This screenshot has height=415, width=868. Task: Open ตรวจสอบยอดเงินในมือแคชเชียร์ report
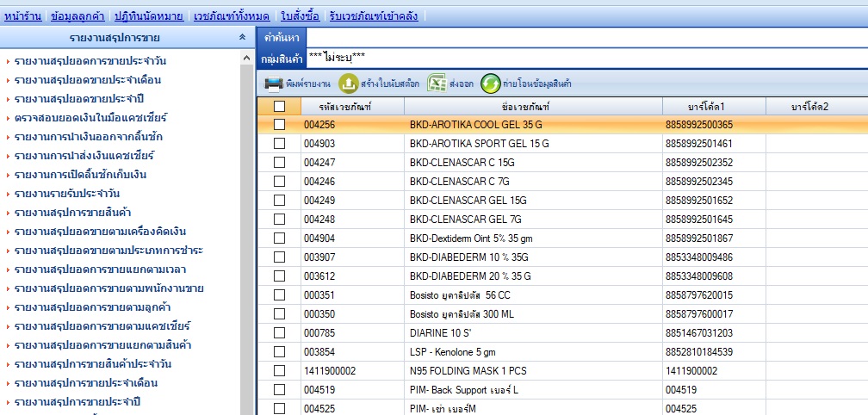point(90,118)
